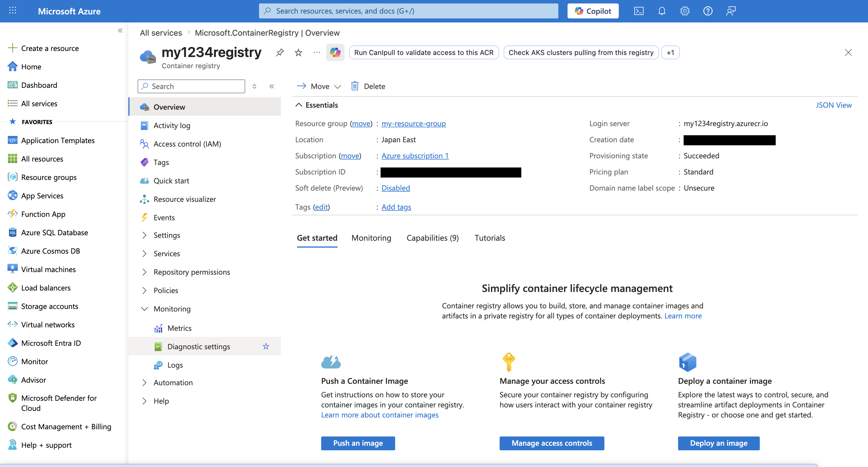
Task: Open the Copilot button
Action: pyautogui.click(x=593, y=11)
